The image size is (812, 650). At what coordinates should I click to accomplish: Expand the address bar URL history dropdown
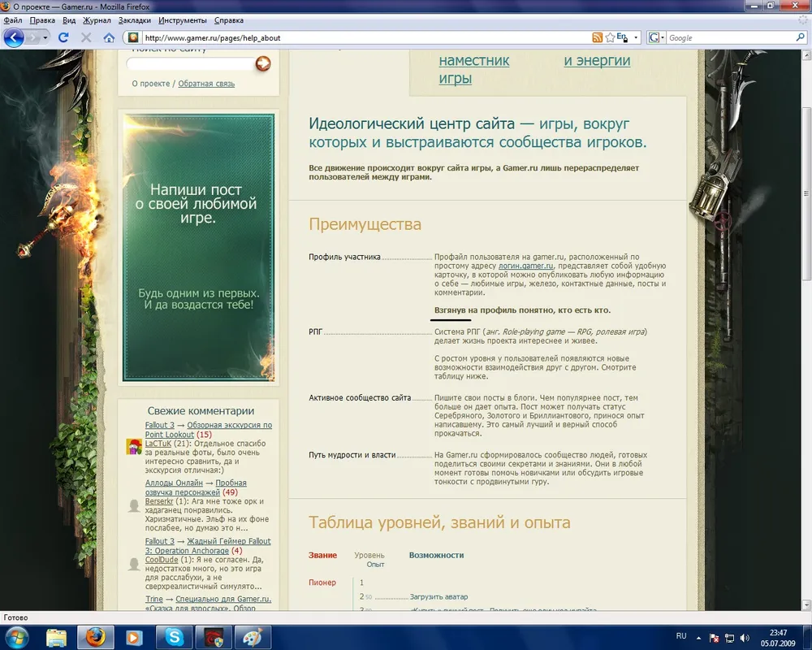tap(636, 38)
